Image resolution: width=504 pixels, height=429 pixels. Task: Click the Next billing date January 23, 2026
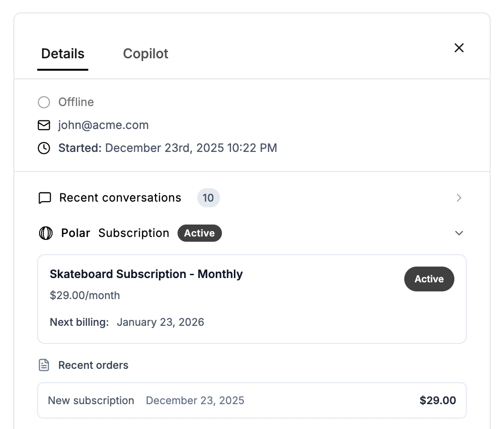[x=160, y=322]
